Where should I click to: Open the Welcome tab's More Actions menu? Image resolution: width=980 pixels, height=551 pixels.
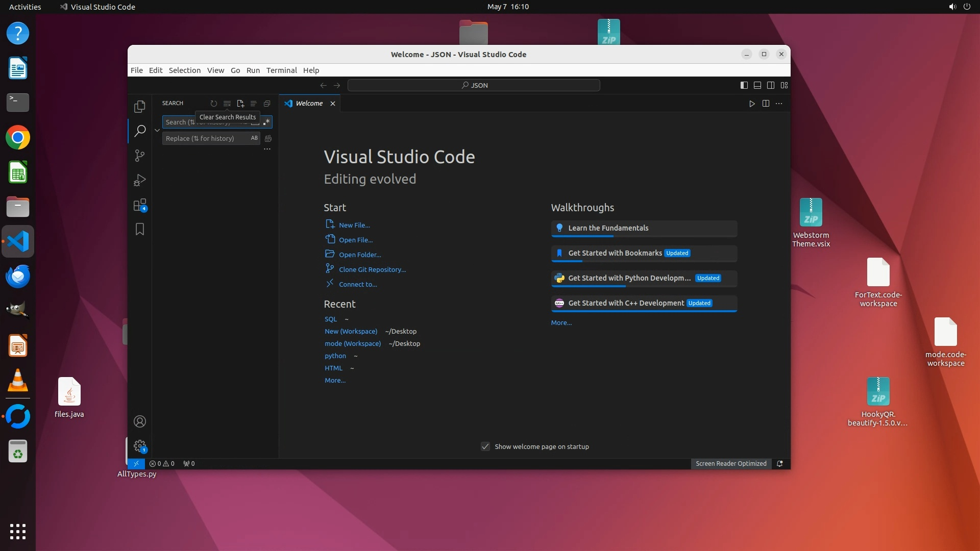[x=779, y=104]
